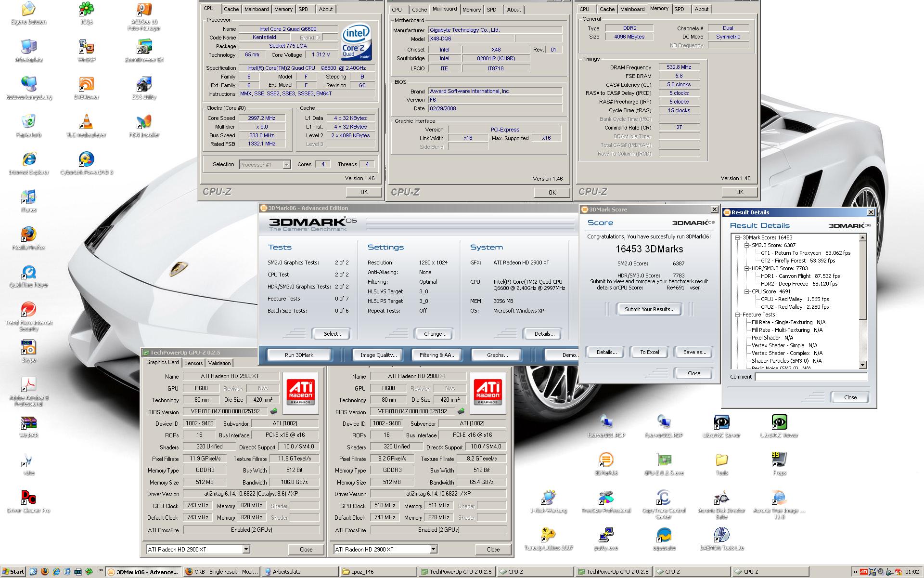
Task: Open About tab in Mainboard CPU-Z window
Action: click(513, 10)
